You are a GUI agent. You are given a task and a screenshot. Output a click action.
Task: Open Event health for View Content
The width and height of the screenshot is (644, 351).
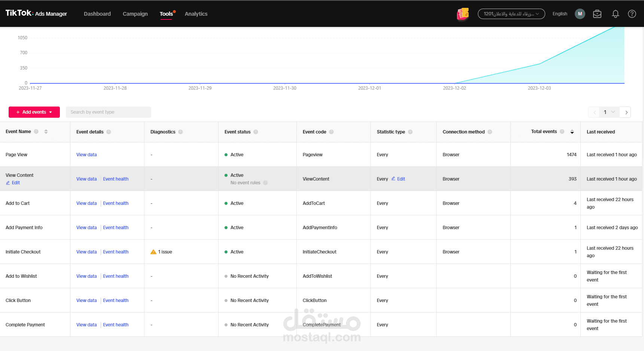(x=116, y=179)
